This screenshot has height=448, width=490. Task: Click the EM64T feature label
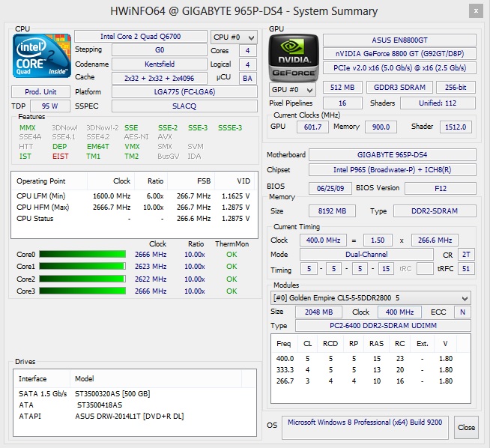(x=98, y=147)
